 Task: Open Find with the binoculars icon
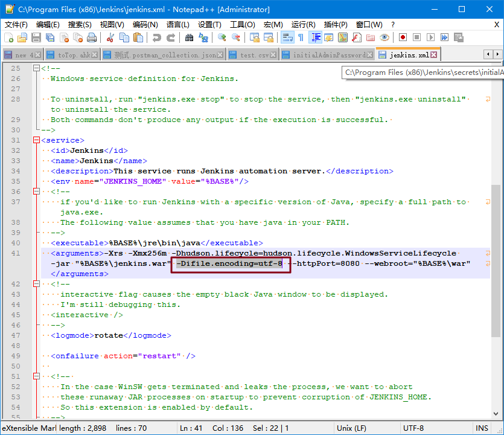point(189,37)
